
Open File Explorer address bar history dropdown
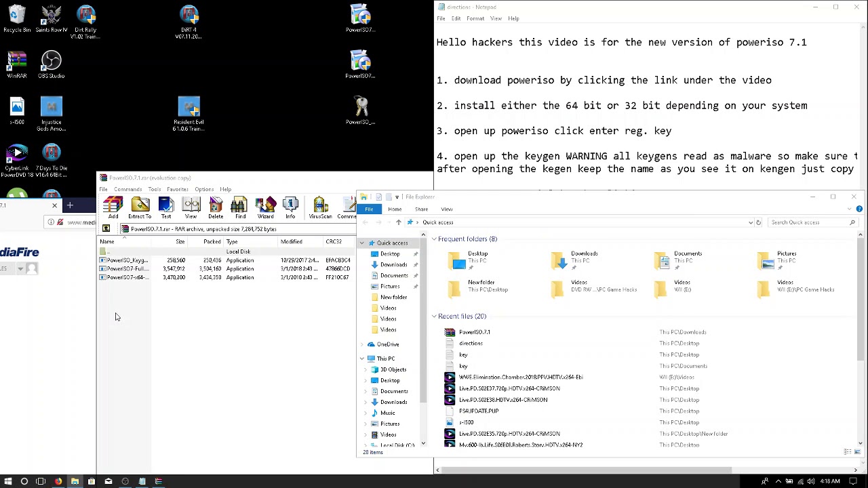[x=750, y=222]
